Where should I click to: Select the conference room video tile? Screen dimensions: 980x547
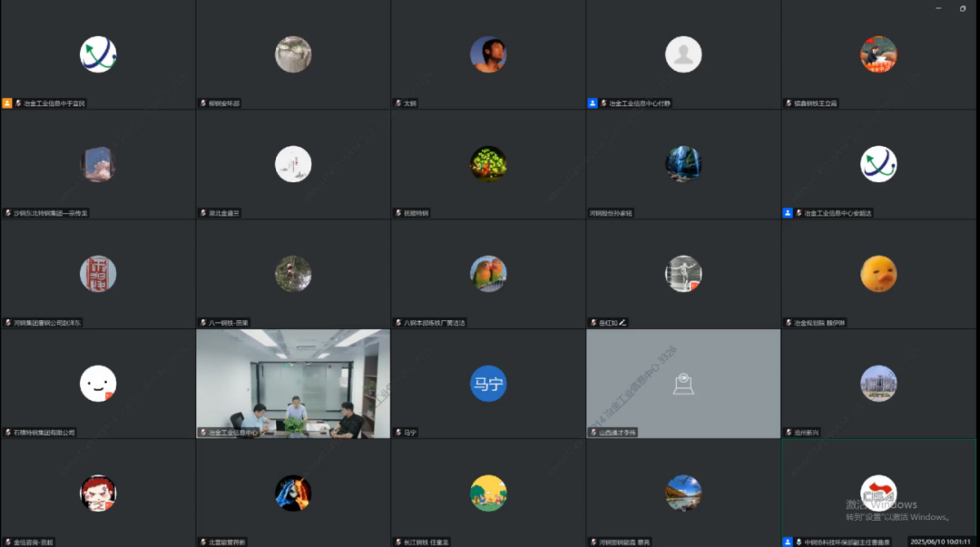tap(293, 381)
